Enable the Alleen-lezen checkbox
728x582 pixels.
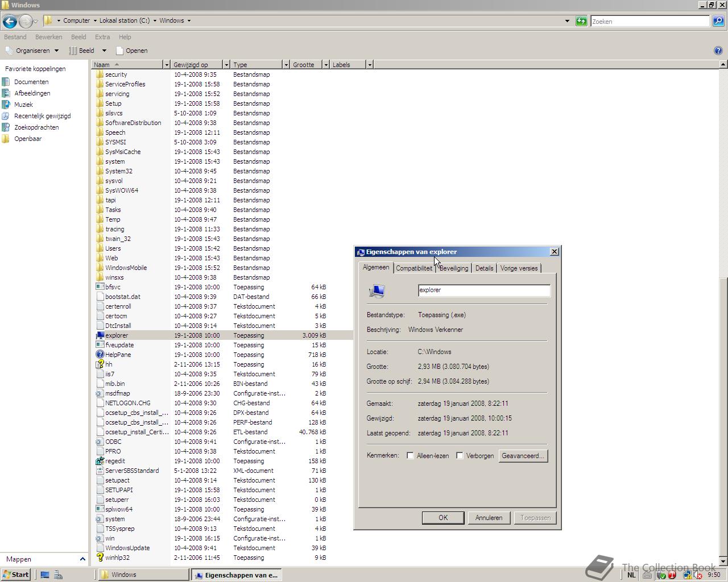click(x=410, y=456)
